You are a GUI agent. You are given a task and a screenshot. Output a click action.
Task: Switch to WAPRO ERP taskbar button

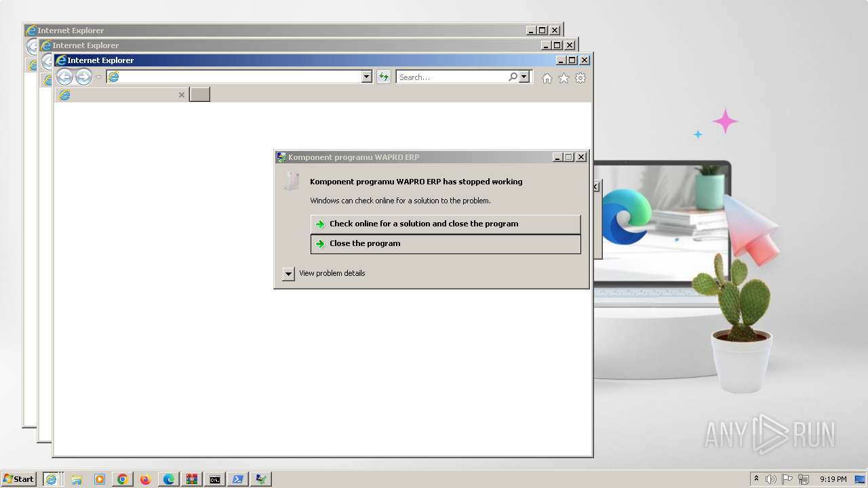click(261, 479)
